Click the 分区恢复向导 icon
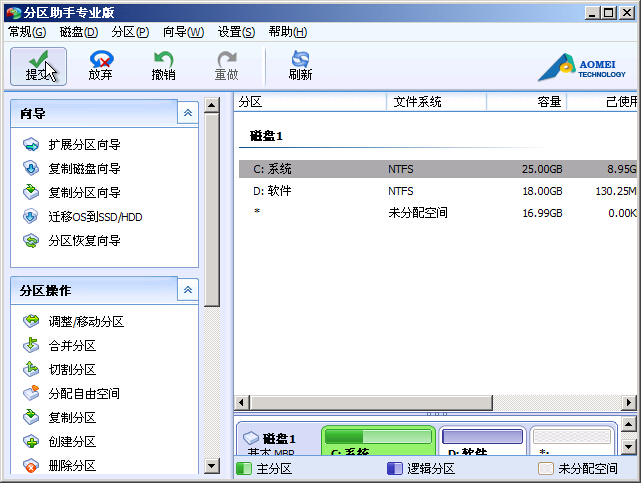The height and width of the screenshot is (483, 641). [31, 241]
